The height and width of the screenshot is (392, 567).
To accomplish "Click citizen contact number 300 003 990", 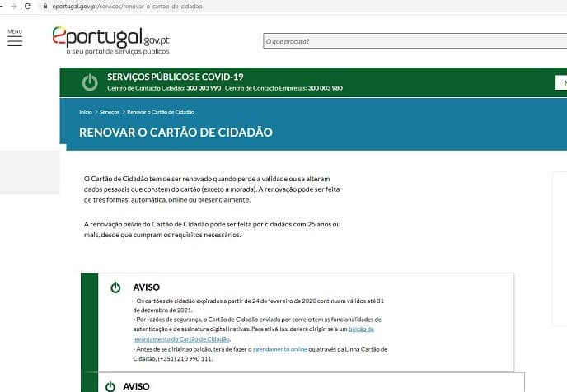I will click(204, 88).
